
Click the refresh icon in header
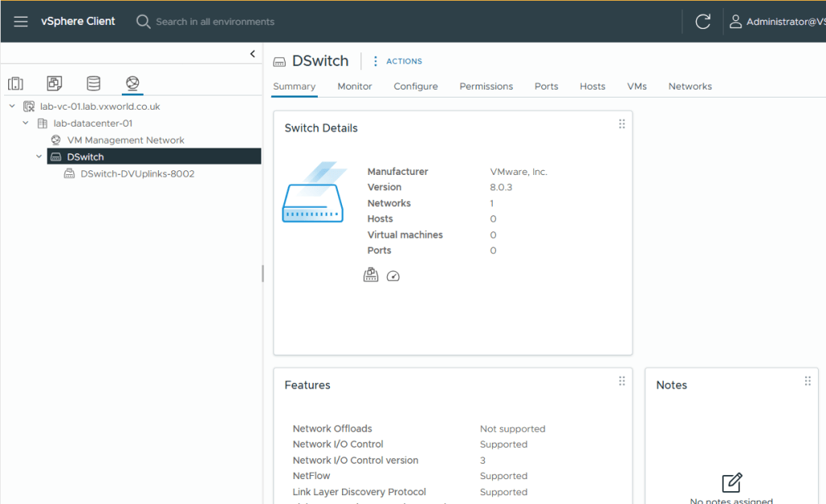(x=703, y=22)
